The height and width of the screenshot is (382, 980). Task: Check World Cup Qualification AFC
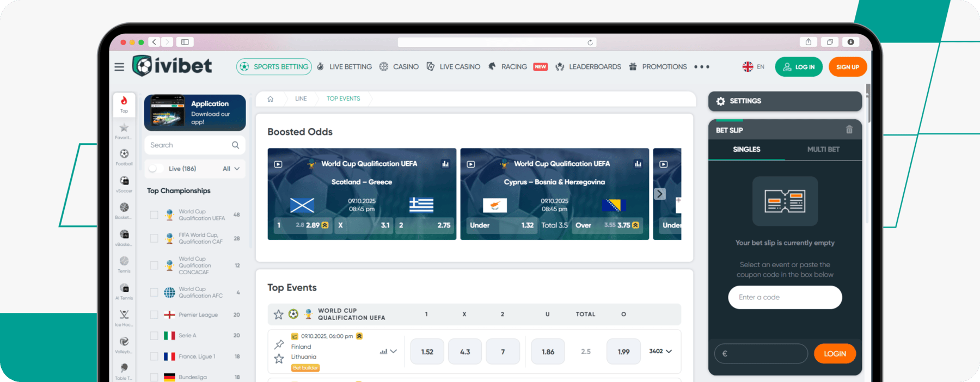click(154, 293)
